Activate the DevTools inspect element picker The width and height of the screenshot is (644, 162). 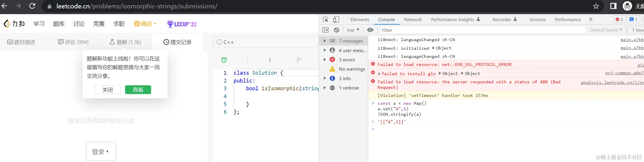tap(326, 19)
